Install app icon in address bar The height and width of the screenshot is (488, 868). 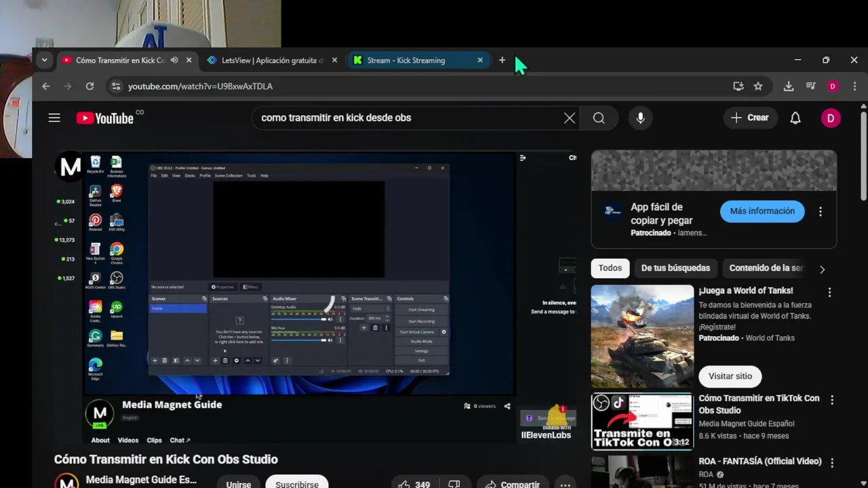[x=738, y=86]
